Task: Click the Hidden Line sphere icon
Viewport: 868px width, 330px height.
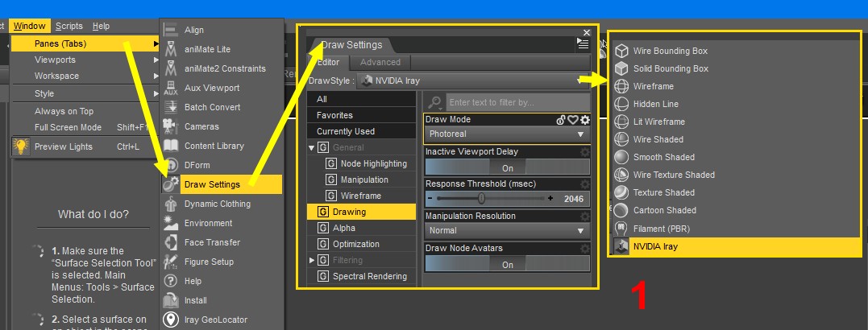Action: tap(622, 104)
